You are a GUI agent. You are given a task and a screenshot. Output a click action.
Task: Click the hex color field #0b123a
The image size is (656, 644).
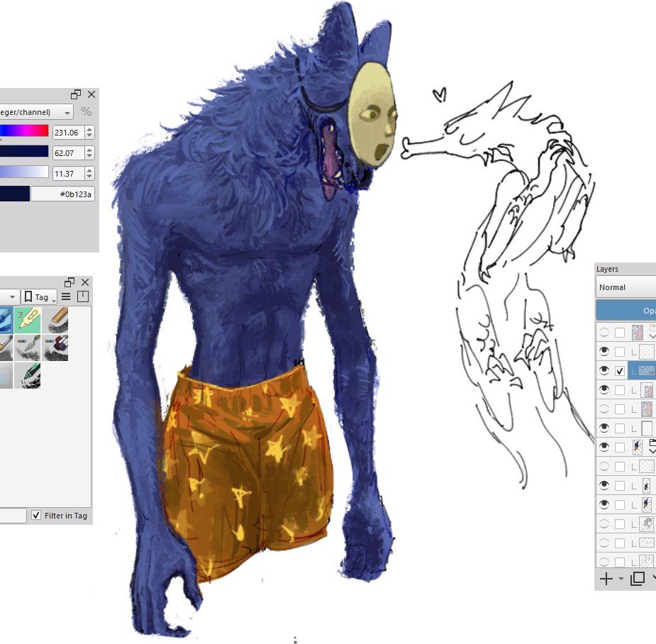pyautogui.click(x=62, y=194)
